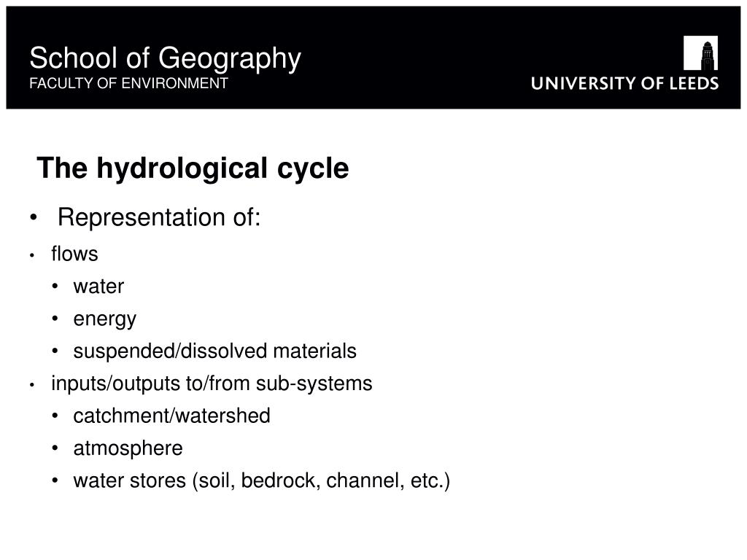Select the slide title The hydrological cycle
The height and width of the screenshot is (560, 747).
click(x=193, y=168)
